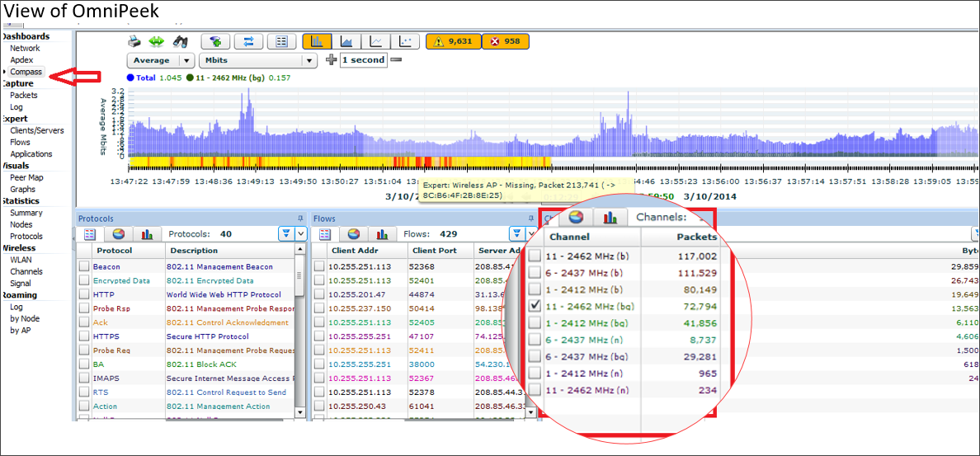This screenshot has width=980, height=456.
Task: Check the Encrypted Data protocol checkbox
Action: 84,280
